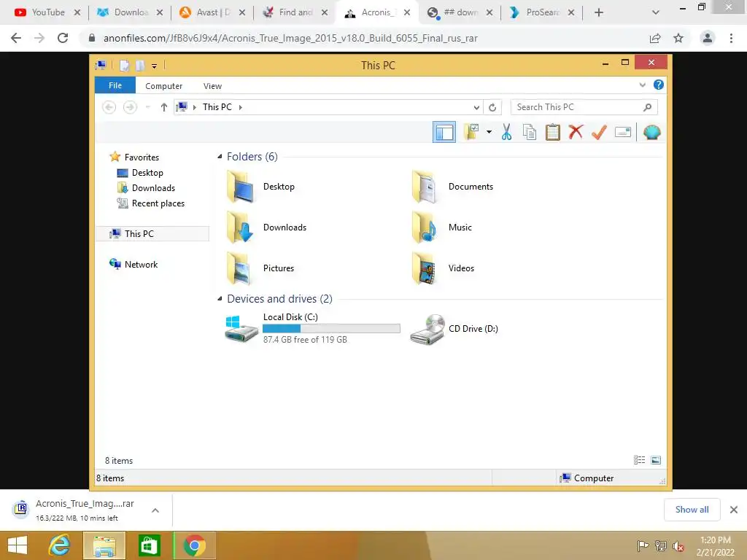747x560 pixels.
Task: Open Chrome three-dot menu
Action: (731, 38)
